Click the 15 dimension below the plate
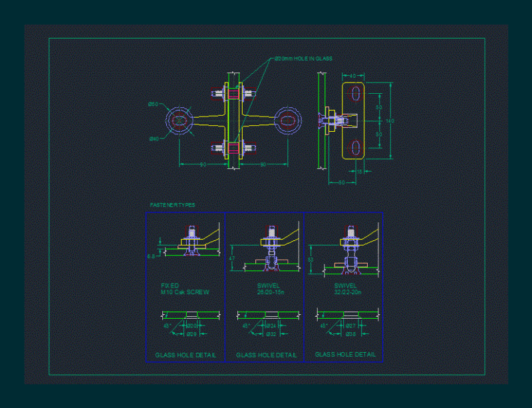 359,172
